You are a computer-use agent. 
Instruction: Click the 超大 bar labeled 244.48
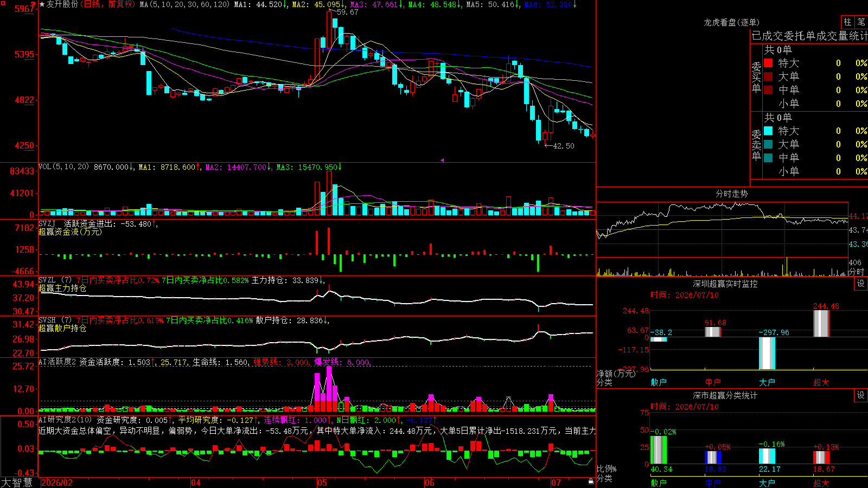coord(821,324)
